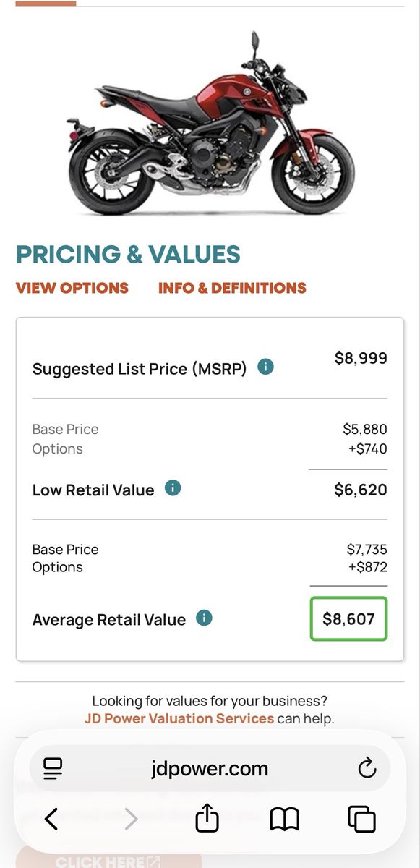420x868 pixels.
Task: Show all open Safari tabs
Action: pyautogui.click(x=361, y=819)
